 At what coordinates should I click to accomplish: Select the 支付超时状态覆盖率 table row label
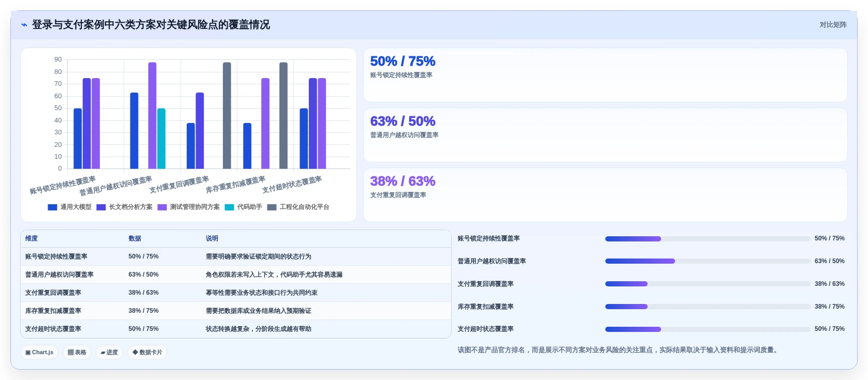click(53, 329)
